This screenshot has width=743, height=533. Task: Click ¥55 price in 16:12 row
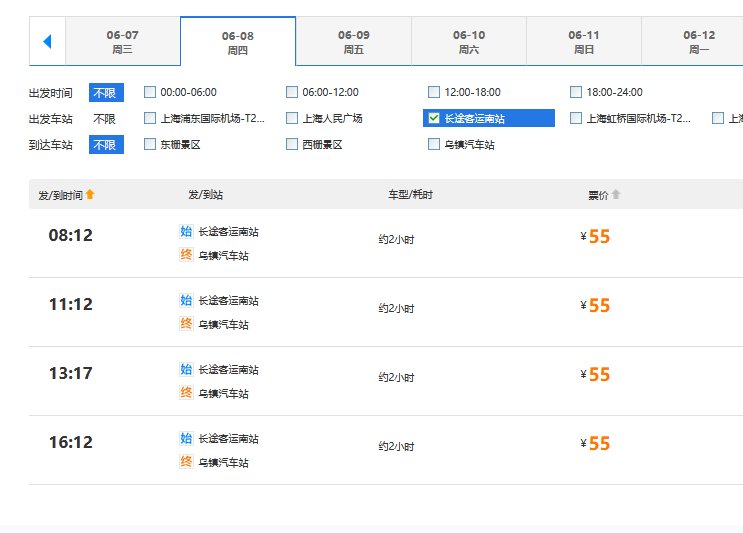595,443
